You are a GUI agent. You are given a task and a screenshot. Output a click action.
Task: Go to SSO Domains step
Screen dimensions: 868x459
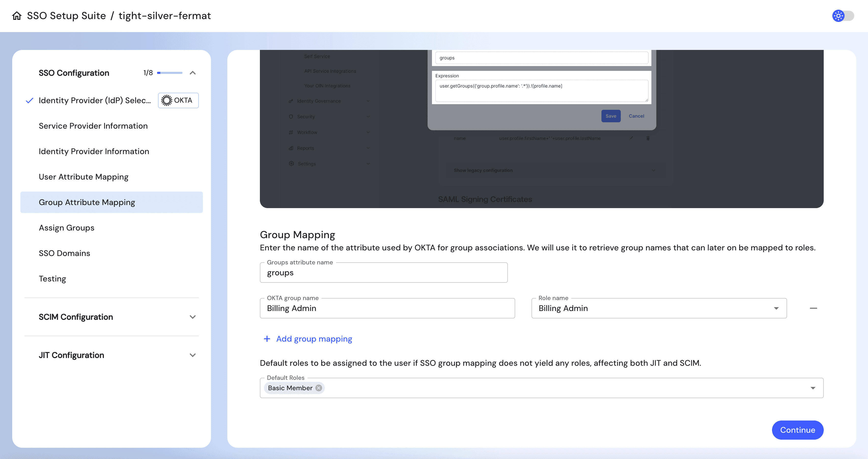click(x=64, y=253)
